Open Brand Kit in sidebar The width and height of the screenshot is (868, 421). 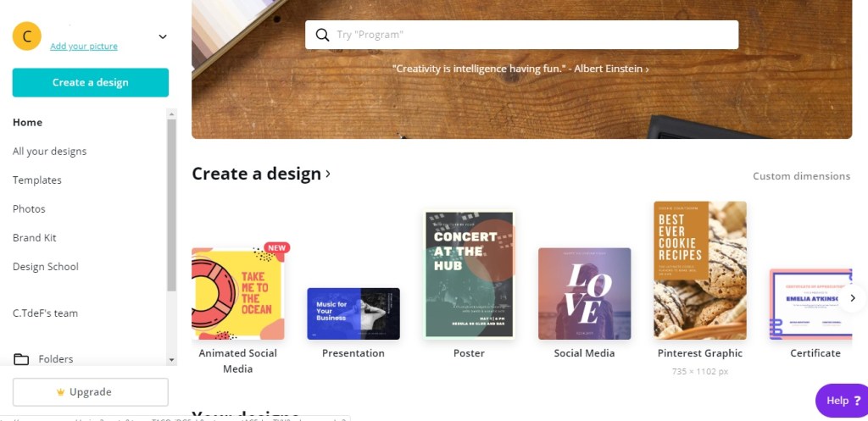click(x=35, y=238)
